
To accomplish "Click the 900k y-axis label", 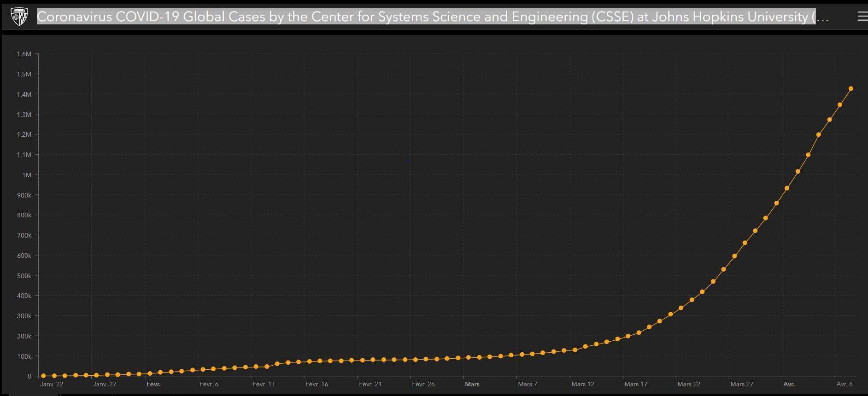I will (24, 195).
